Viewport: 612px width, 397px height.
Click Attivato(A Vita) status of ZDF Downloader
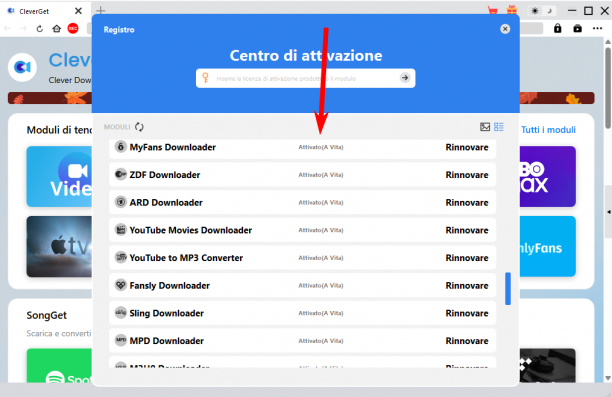[x=321, y=175]
